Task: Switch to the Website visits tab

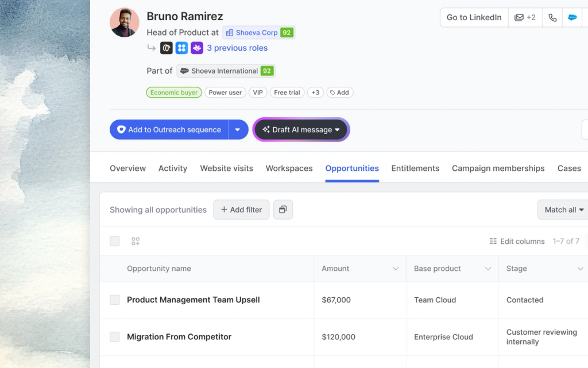Action: [226, 168]
